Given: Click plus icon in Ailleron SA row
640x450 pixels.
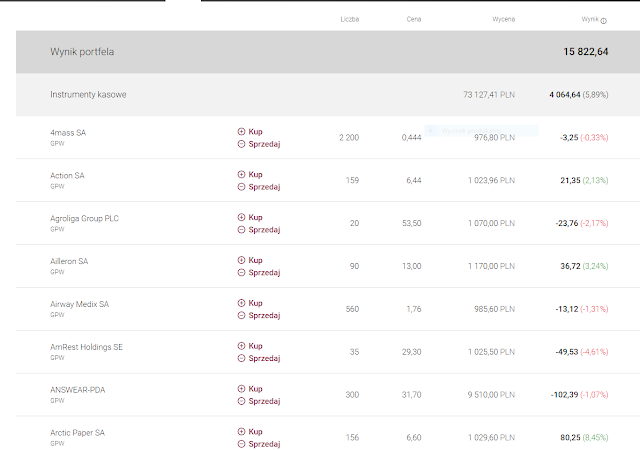Looking at the screenshot, I should (x=241, y=260).
